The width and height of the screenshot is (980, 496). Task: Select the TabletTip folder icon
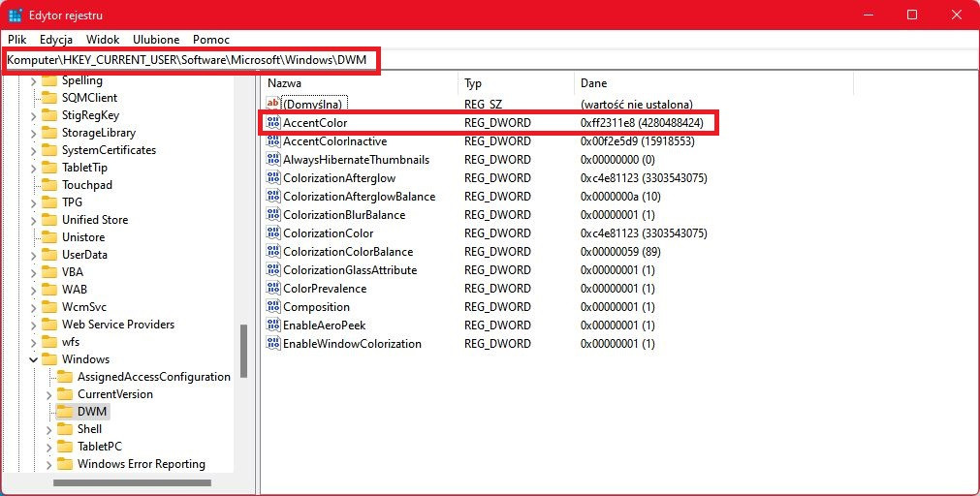click(49, 168)
